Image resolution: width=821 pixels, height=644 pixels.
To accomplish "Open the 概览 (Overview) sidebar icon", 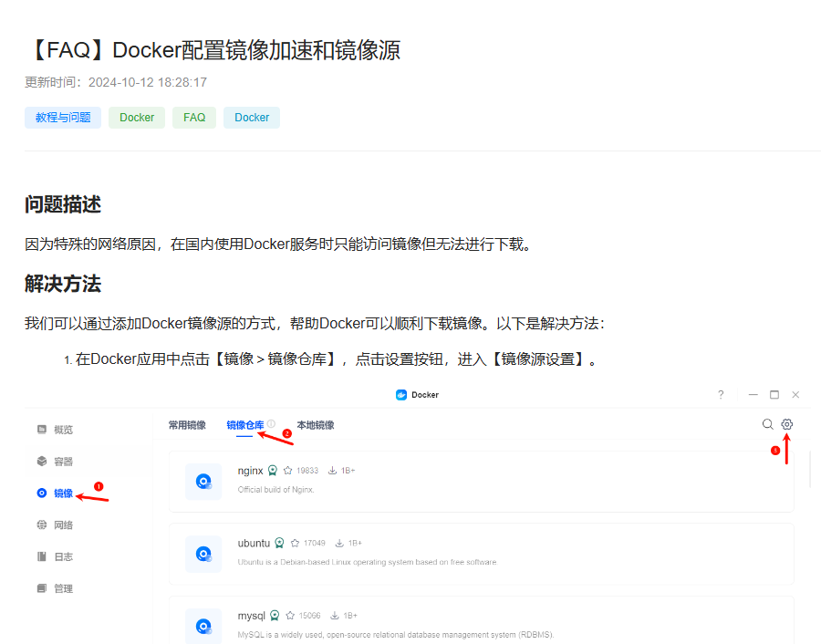I will [x=41, y=429].
